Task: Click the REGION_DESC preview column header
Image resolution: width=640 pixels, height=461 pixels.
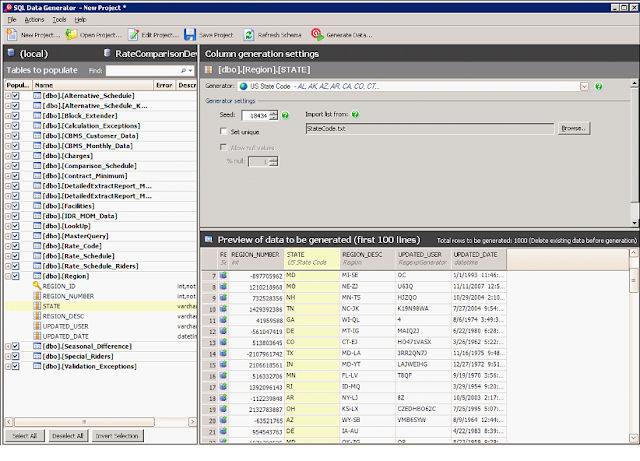Action: pos(367,258)
